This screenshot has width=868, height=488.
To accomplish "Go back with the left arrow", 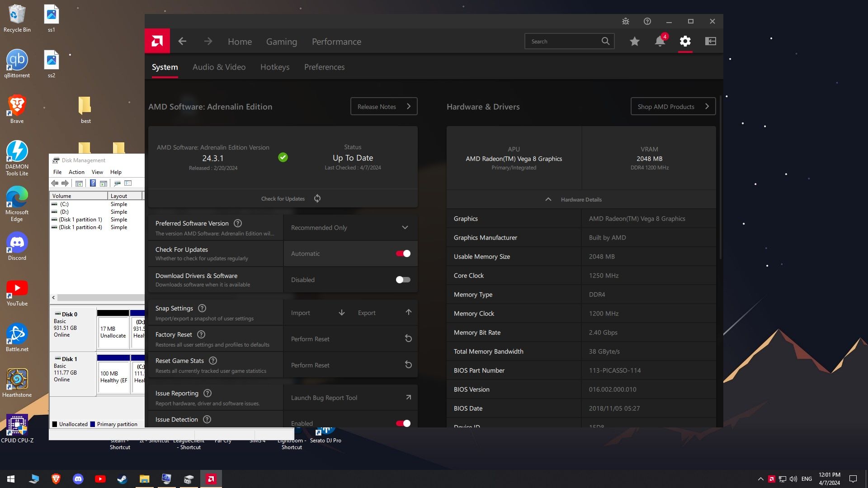I will [x=182, y=41].
